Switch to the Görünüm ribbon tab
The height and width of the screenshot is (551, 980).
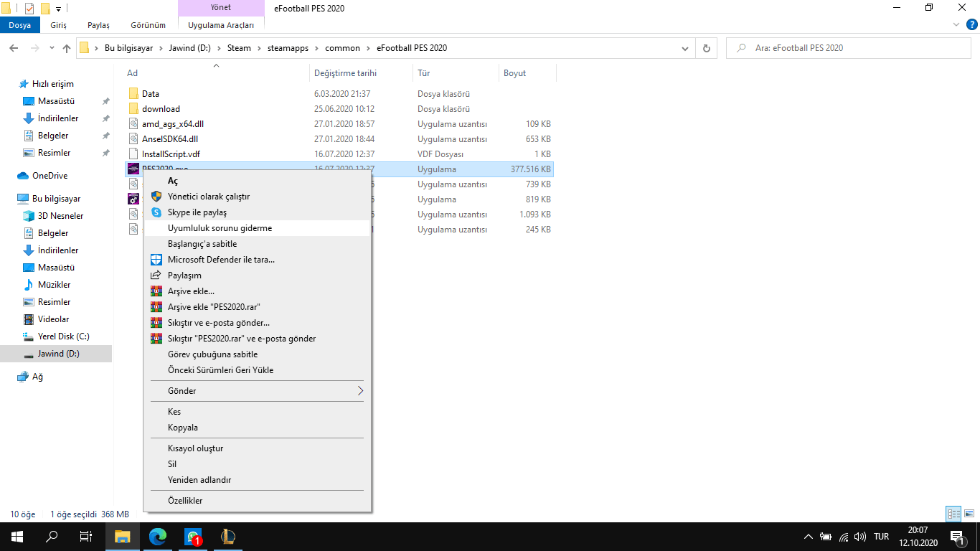tap(148, 25)
